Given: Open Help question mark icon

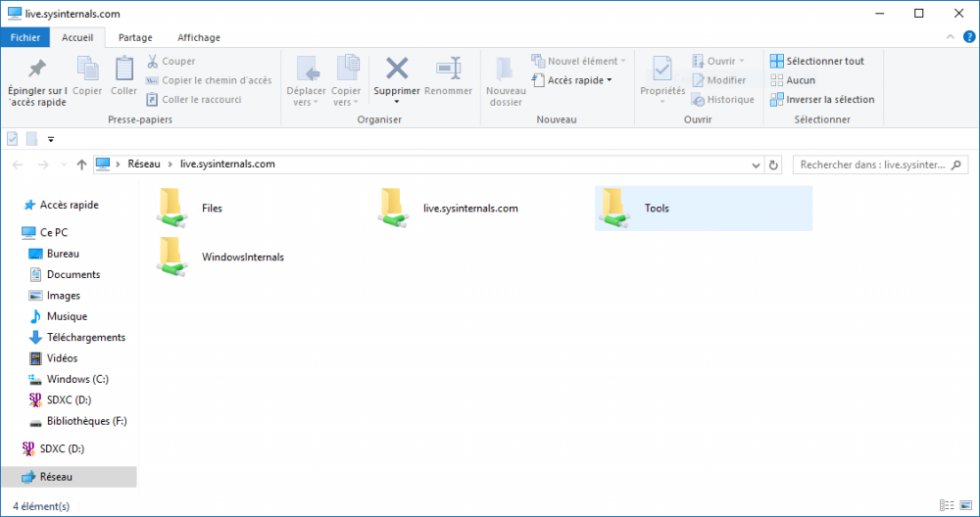Looking at the screenshot, I should (x=969, y=37).
